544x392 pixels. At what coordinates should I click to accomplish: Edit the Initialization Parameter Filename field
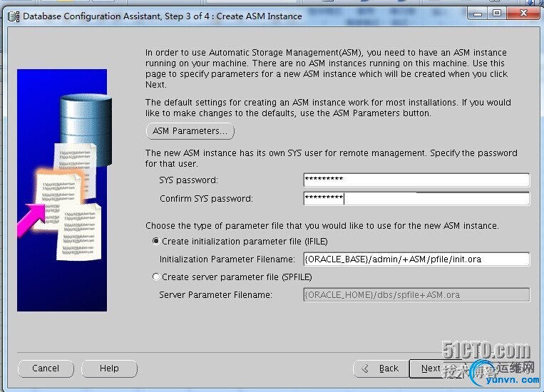[416, 259]
